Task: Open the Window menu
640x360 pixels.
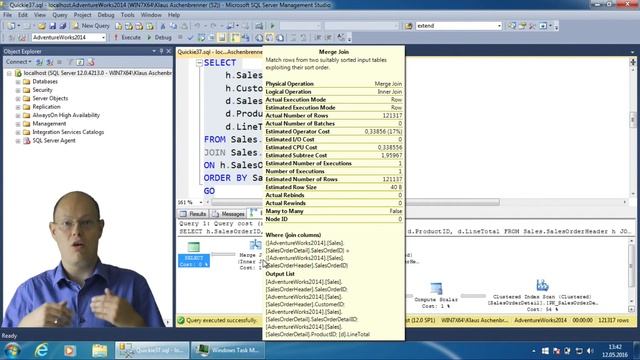Action: (151, 15)
